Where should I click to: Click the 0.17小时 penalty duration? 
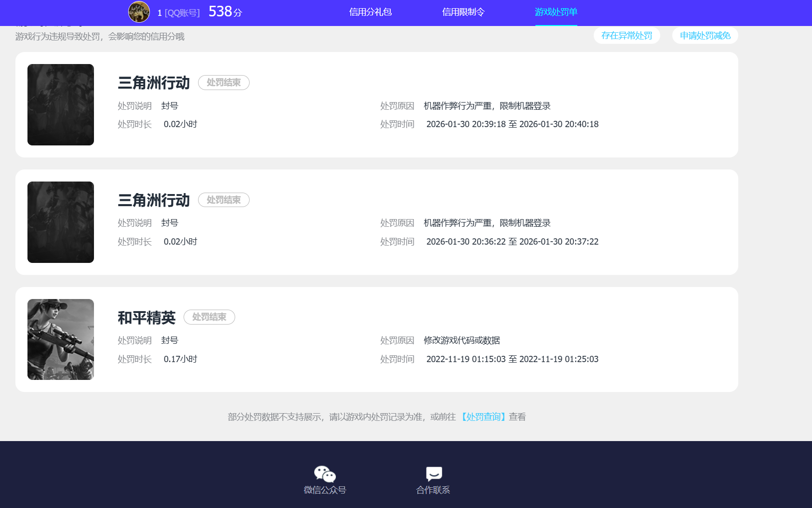tap(180, 359)
